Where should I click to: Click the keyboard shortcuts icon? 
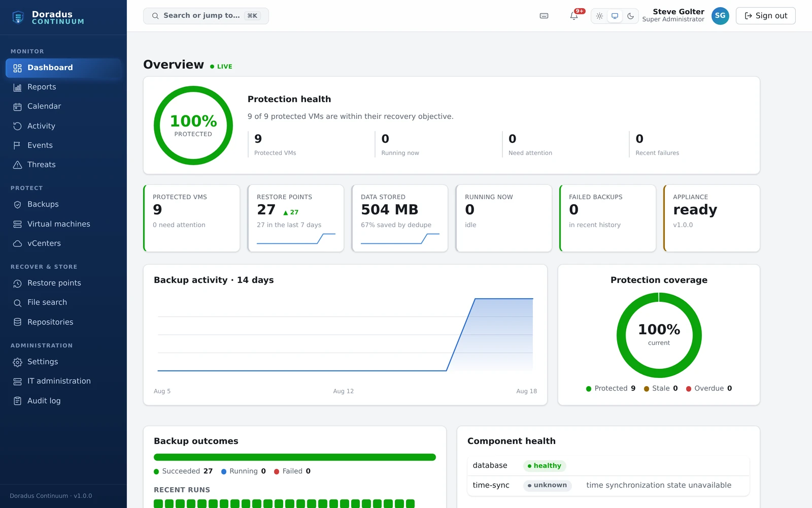(x=544, y=16)
